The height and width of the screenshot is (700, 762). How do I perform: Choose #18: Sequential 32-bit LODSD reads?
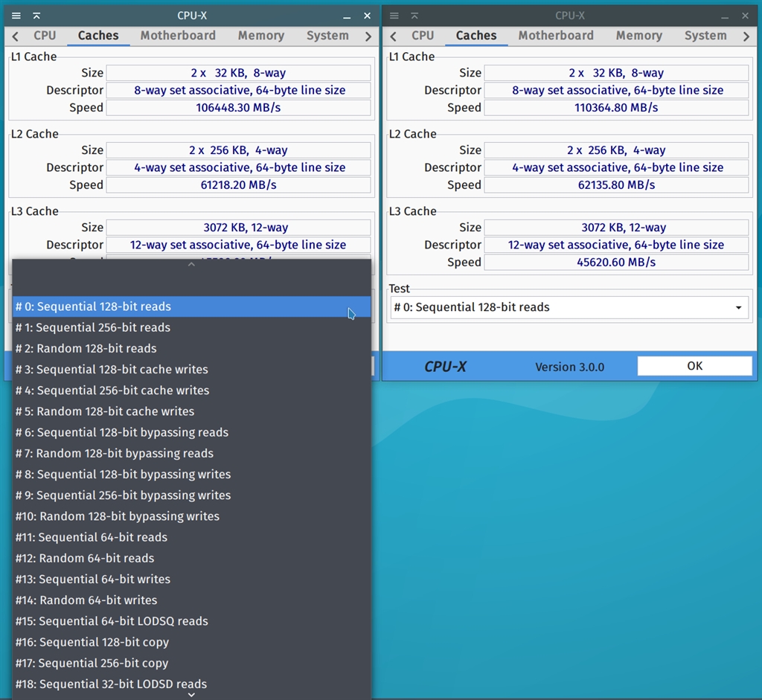191,684
